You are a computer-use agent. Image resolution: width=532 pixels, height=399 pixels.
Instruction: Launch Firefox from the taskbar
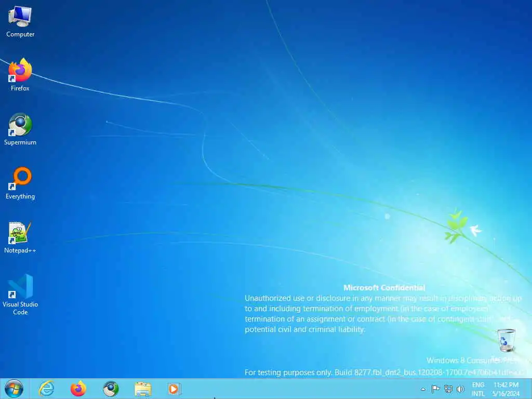click(x=78, y=389)
